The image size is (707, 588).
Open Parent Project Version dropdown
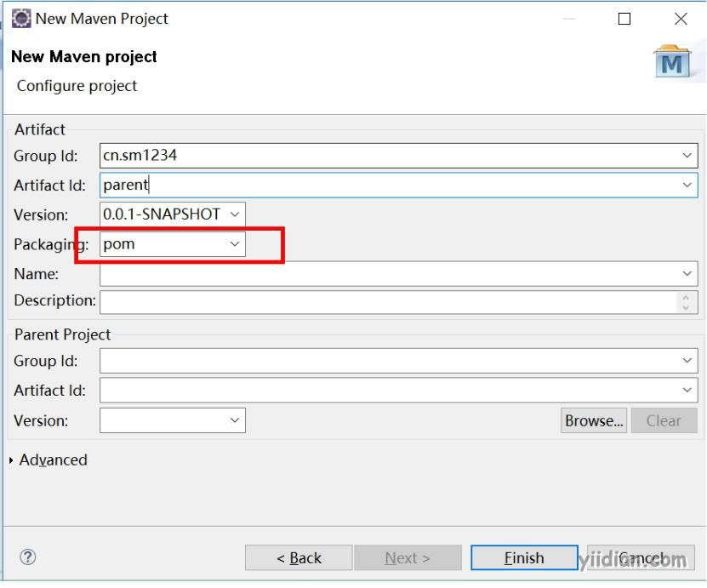click(x=236, y=420)
